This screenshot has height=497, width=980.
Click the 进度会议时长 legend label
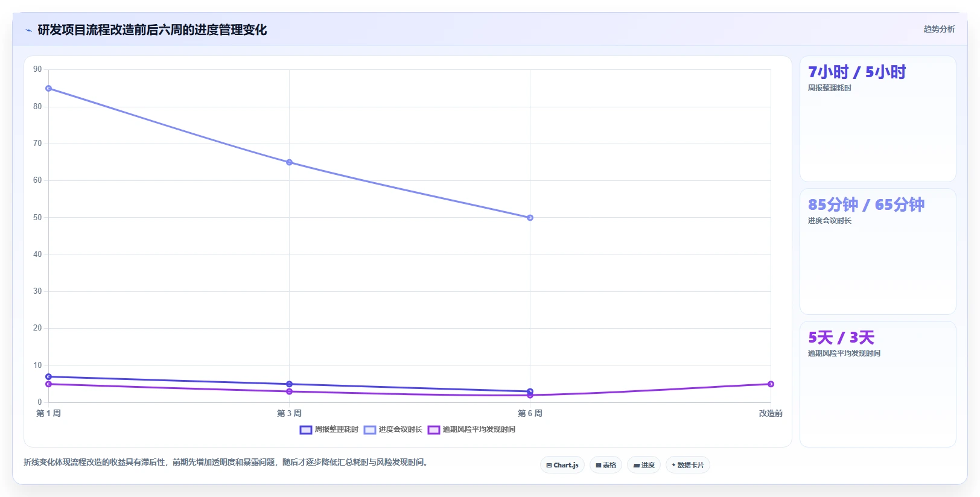click(401, 429)
